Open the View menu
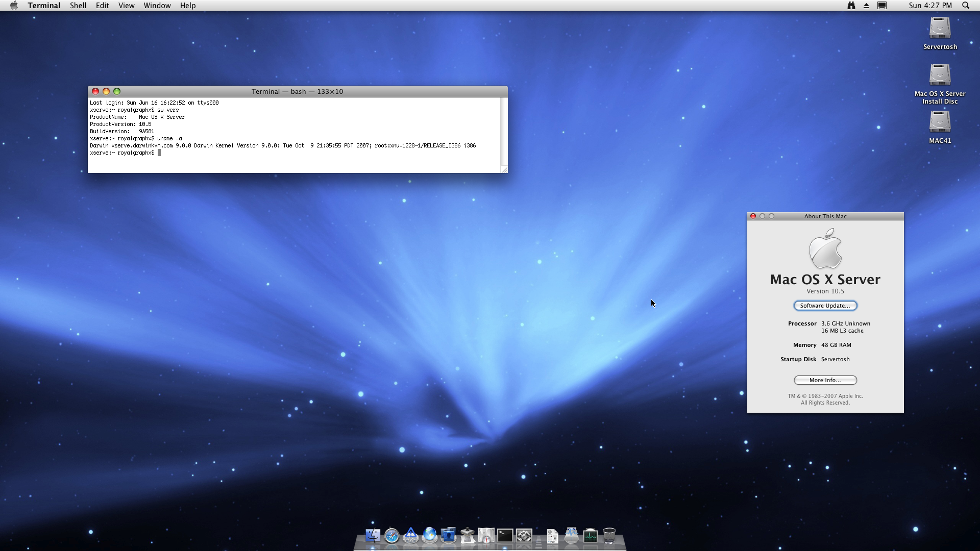The height and width of the screenshot is (551, 980). [x=126, y=6]
